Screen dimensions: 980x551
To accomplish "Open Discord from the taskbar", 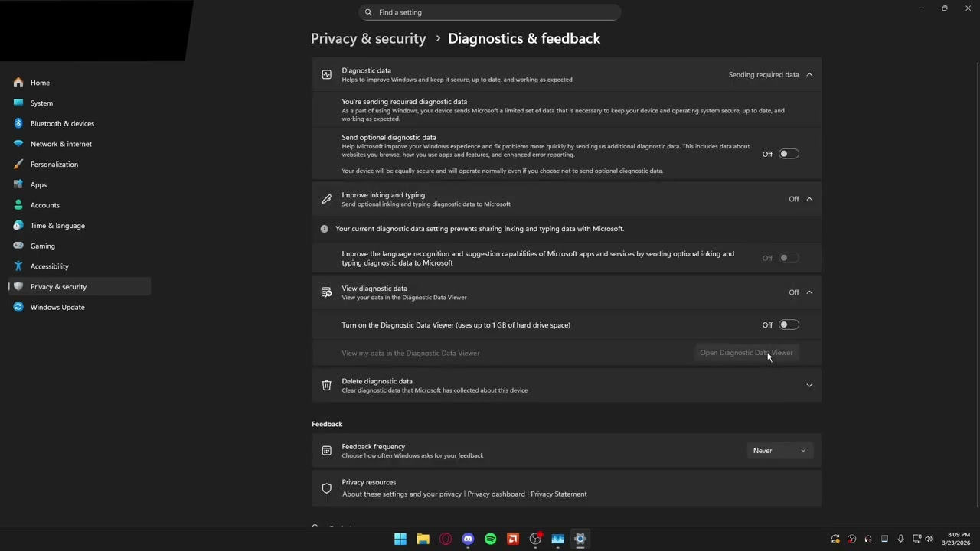I will [468, 539].
